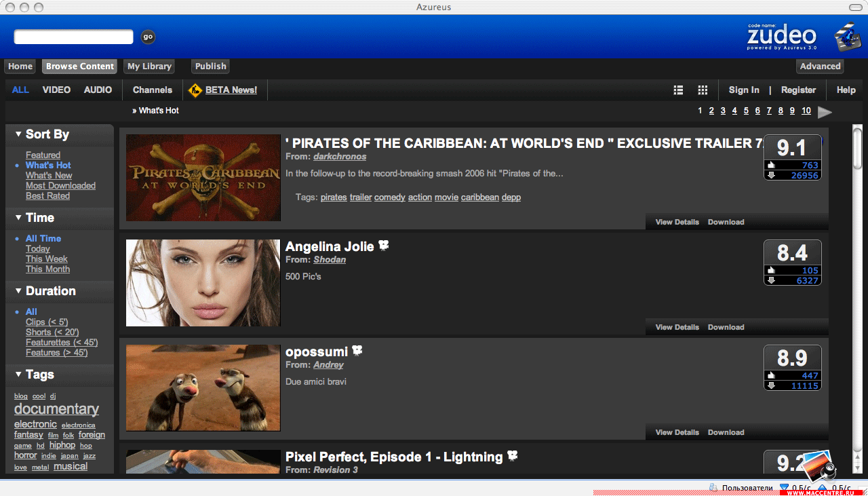868x496 pixels.
Task: Go to results page 5
Action: [746, 111]
